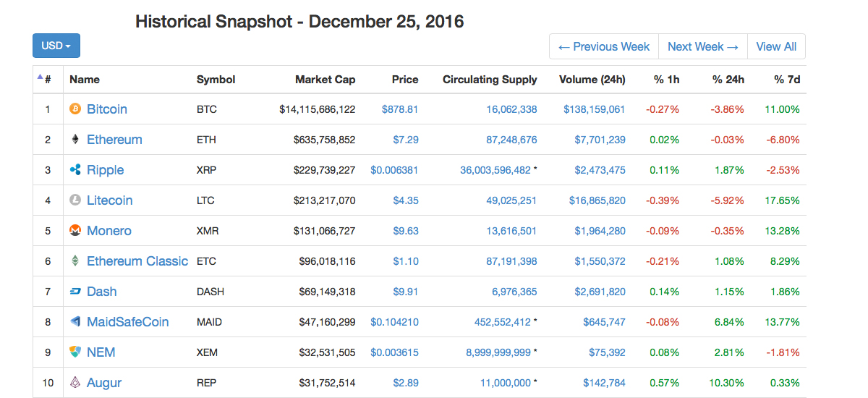The height and width of the screenshot is (398, 868).
Task: Open the Litecoin name link
Action: tap(110, 200)
